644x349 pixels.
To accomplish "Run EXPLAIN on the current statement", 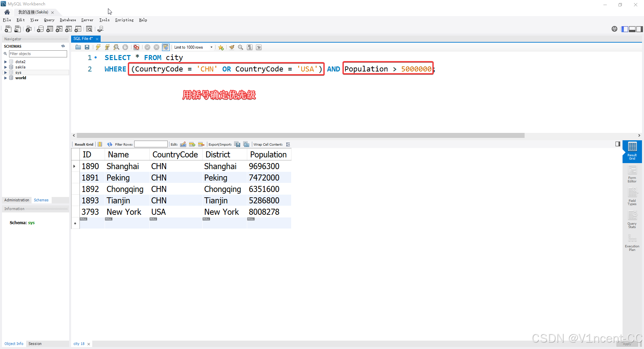I will pyautogui.click(x=116, y=47).
